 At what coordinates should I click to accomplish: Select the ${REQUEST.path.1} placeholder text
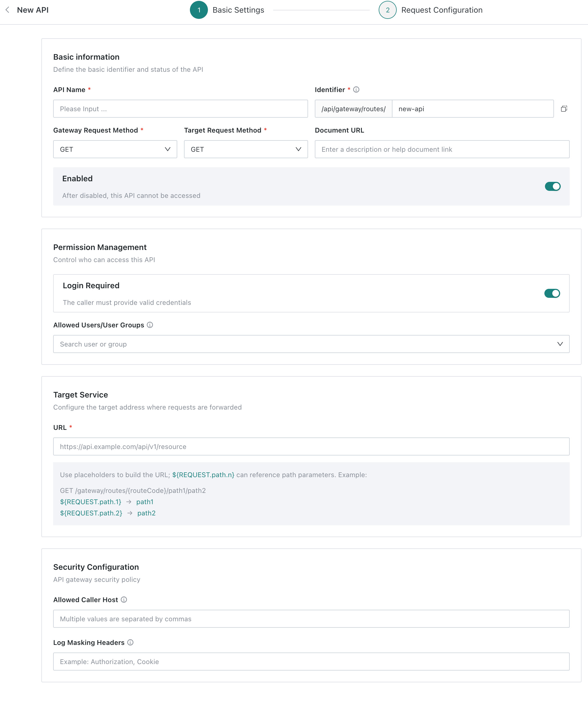[x=91, y=502]
